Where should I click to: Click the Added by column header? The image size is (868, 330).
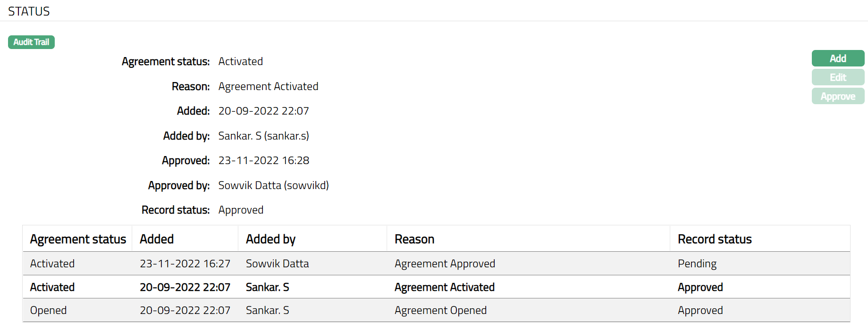coord(270,239)
